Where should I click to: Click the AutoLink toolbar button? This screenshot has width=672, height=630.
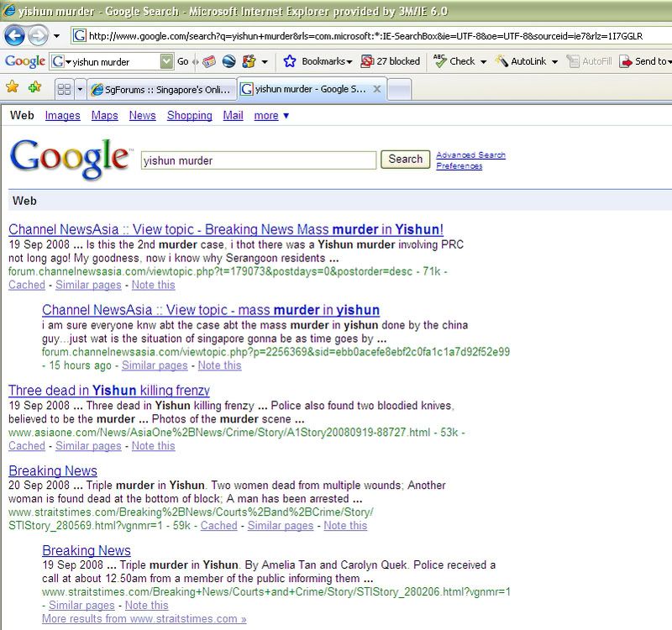point(521,61)
